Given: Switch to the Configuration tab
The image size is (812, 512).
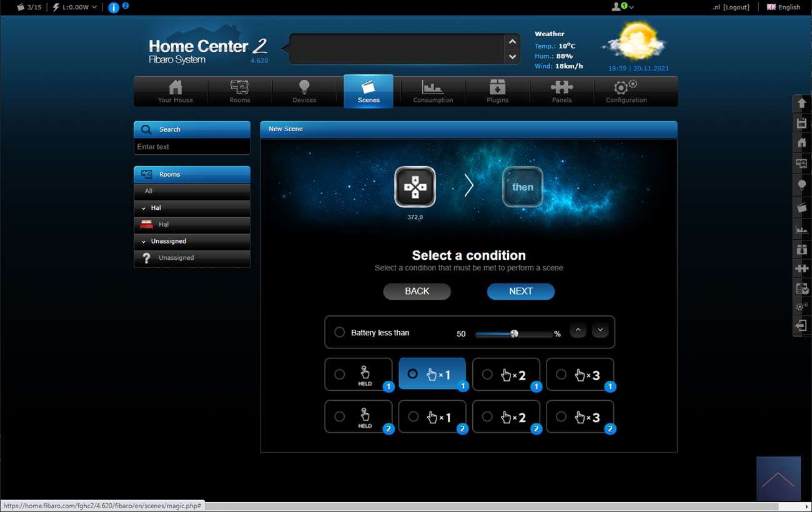Looking at the screenshot, I should click(x=626, y=91).
